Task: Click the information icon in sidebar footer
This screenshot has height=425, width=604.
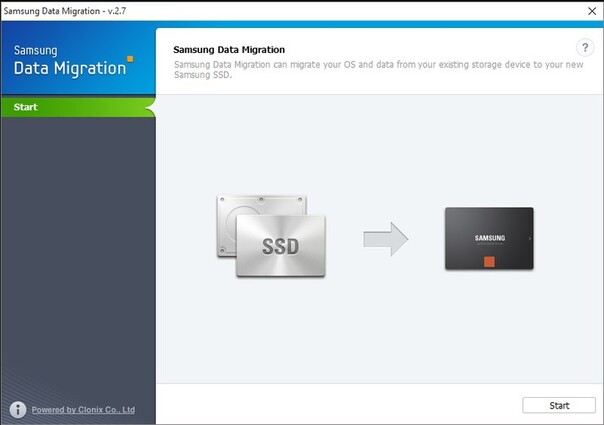Action: (18, 410)
